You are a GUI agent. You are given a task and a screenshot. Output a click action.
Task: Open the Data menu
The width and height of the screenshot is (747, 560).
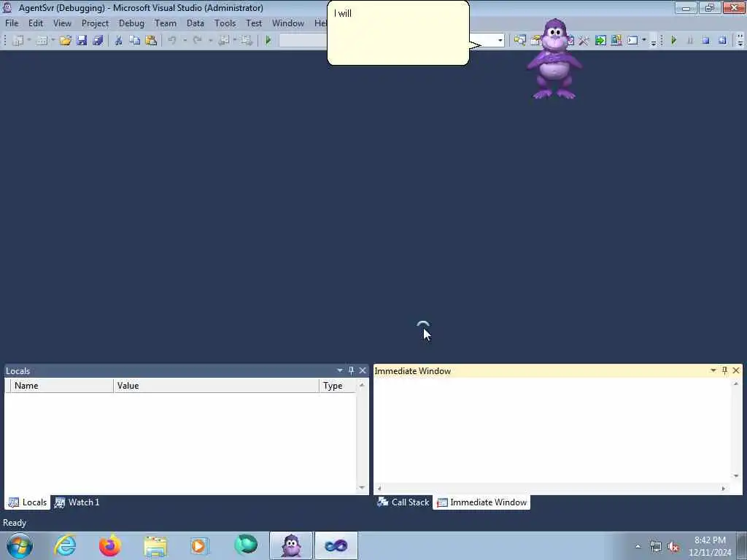196,23
